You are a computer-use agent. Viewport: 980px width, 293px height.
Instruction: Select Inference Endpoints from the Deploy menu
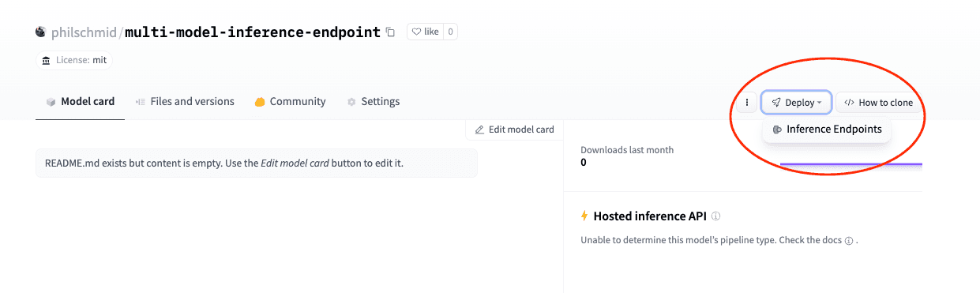(x=827, y=130)
